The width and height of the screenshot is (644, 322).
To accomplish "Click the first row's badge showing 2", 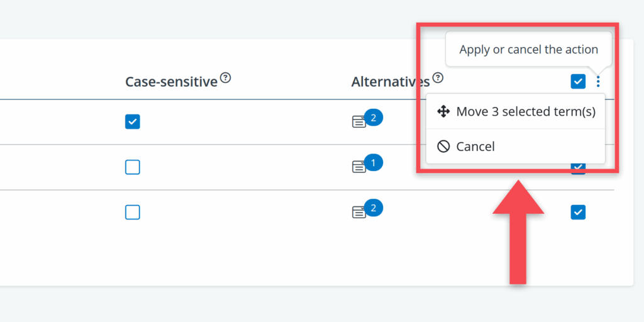I will coord(373,118).
